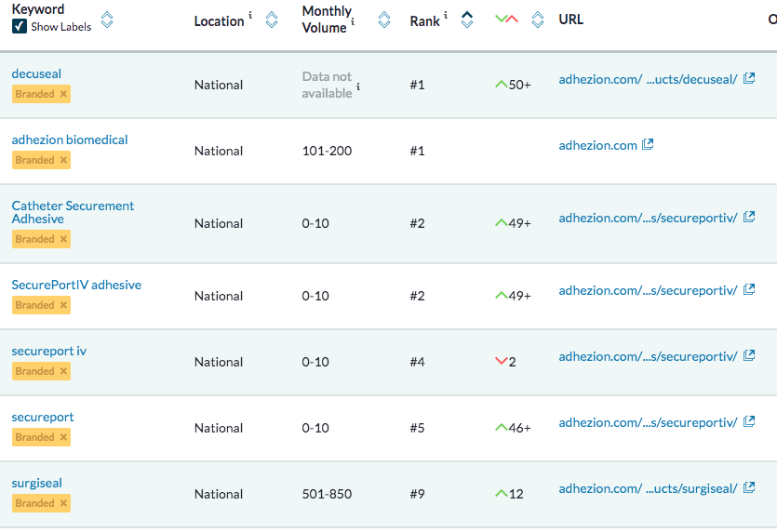Click info icon beside Location header
The image size is (777, 532).
click(250, 16)
